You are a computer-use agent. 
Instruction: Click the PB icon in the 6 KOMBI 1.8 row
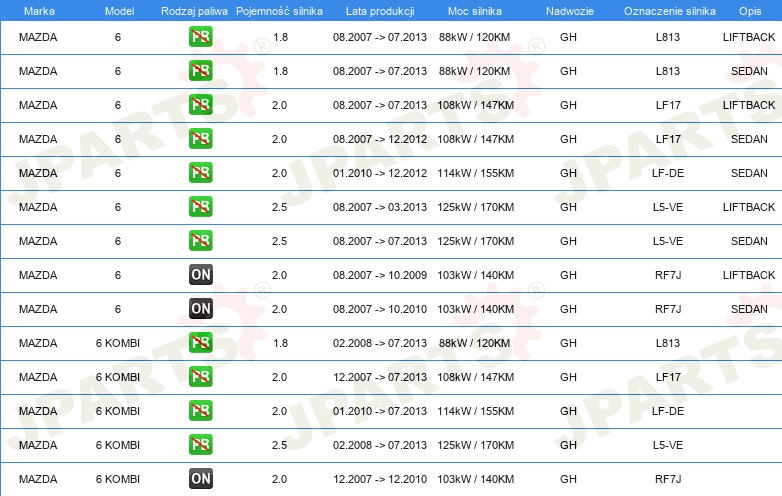point(201,343)
